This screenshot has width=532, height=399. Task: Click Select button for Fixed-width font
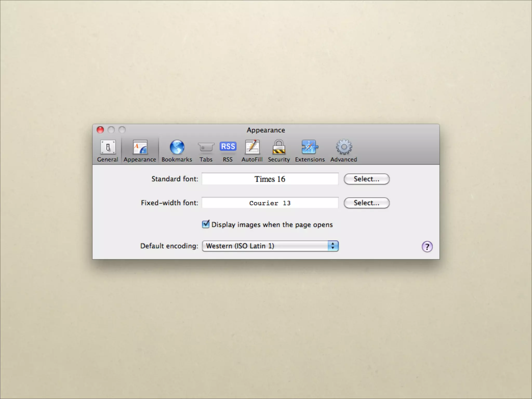[x=366, y=203]
